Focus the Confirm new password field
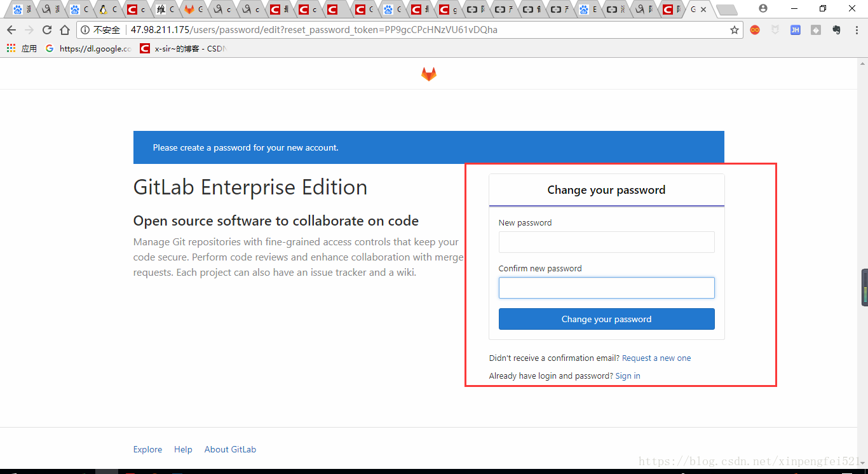 pos(606,288)
